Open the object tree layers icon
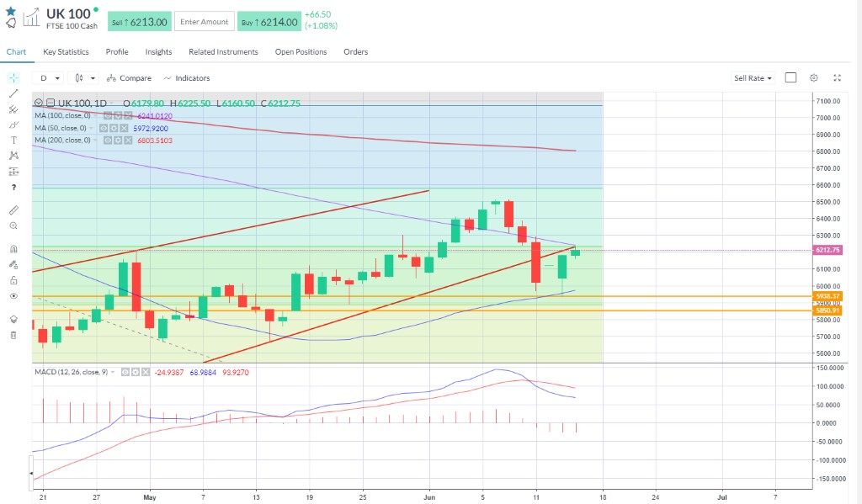This screenshot has width=862, height=504. [13, 319]
